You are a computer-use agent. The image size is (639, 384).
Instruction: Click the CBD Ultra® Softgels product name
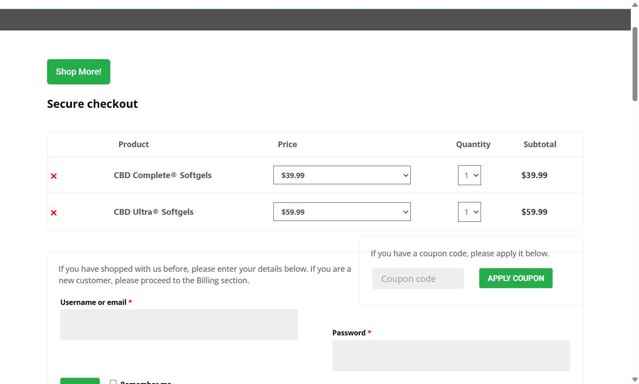pyautogui.click(x=153, y=212)
